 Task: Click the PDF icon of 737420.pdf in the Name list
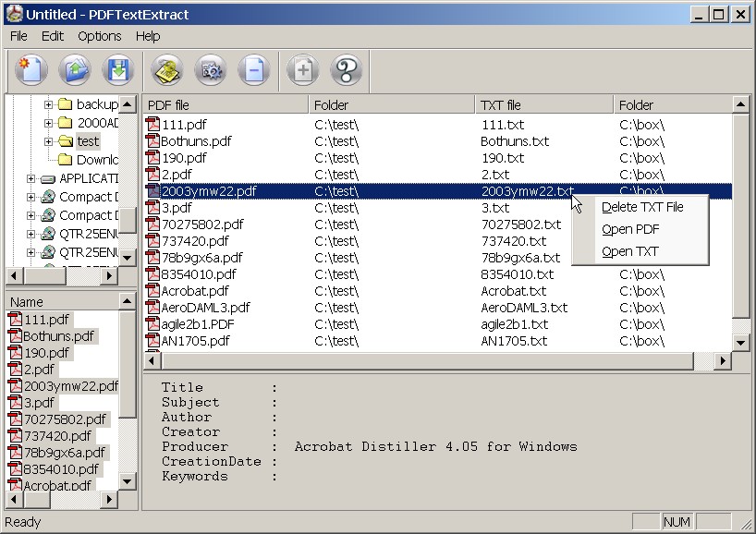(16, 436)
